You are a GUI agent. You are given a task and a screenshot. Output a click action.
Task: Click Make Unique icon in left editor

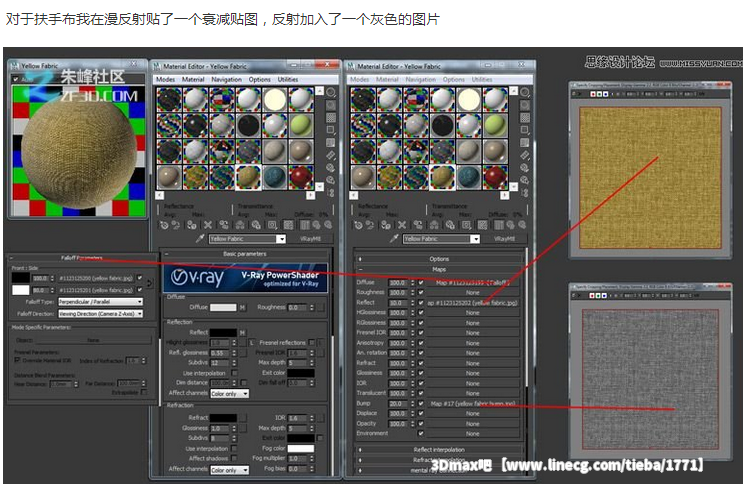[240, 225]
